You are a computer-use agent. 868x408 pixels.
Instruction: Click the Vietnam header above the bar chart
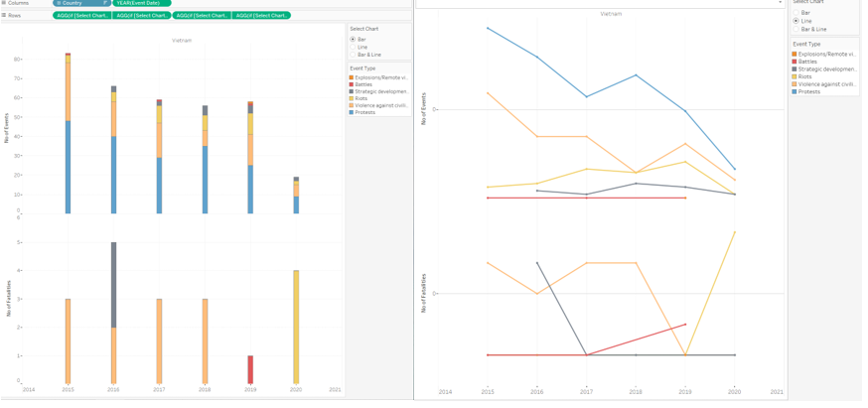click(x=182, y=41)
